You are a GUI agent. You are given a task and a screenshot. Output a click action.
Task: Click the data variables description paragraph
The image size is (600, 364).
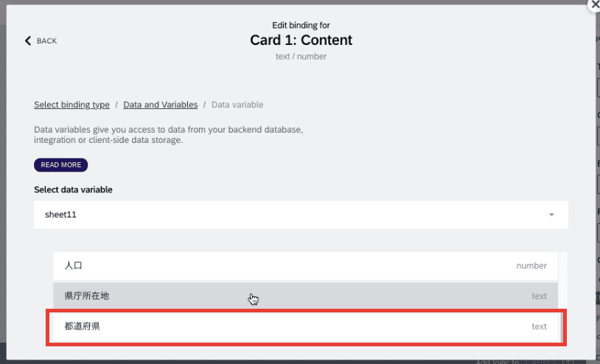168,135
